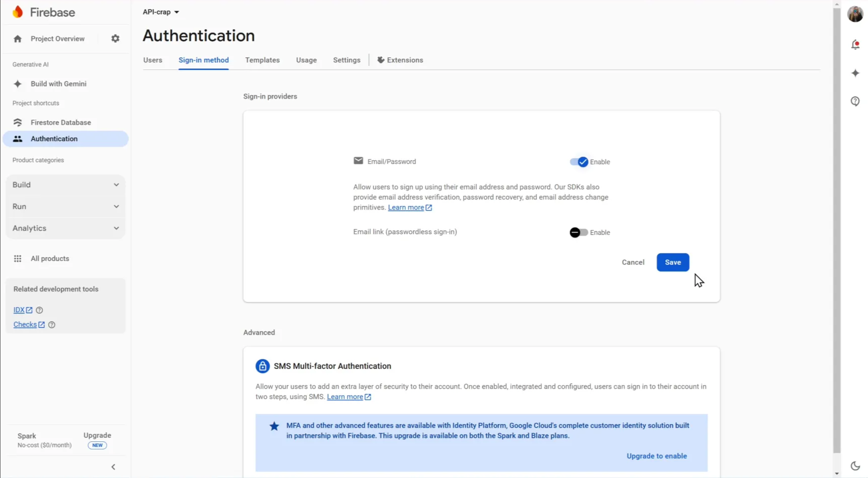Screen dimensions: 868x478
Task: Select Authentication in sidebar
Action: [65, 139]
